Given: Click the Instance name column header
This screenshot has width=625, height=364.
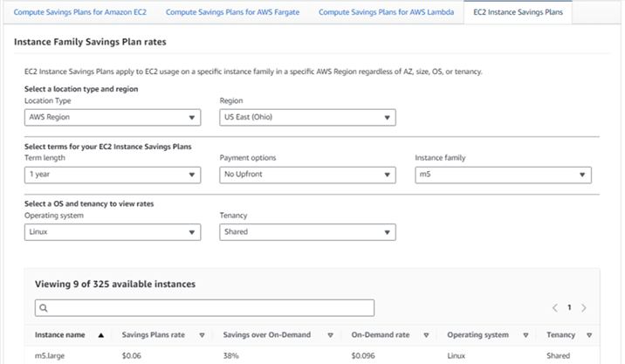Looking at the screenshot, I should [59, 335].
